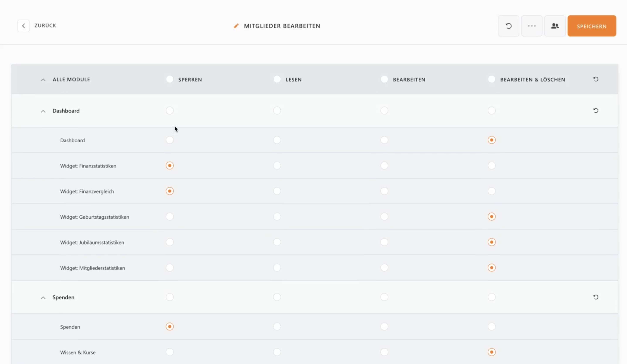Click the Alle Module header label
Viewport: 627px width, 364px height.
click(71, 80)
